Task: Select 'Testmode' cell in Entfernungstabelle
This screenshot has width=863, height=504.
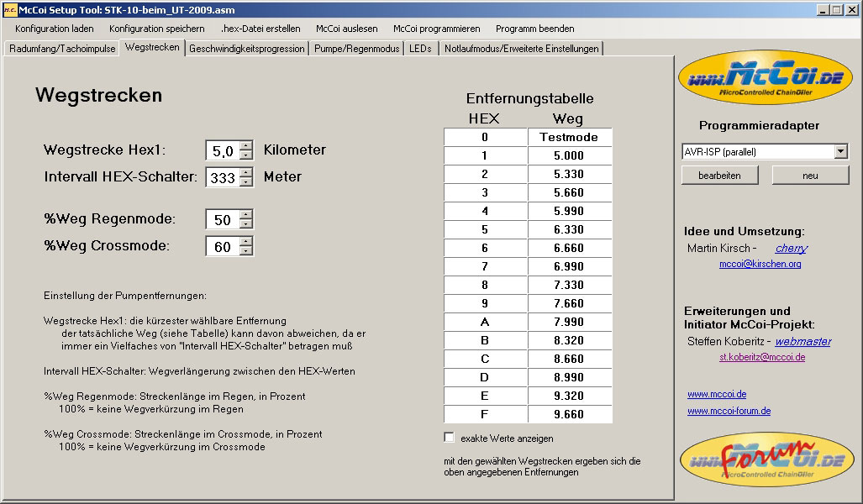Action: (569, 137)
